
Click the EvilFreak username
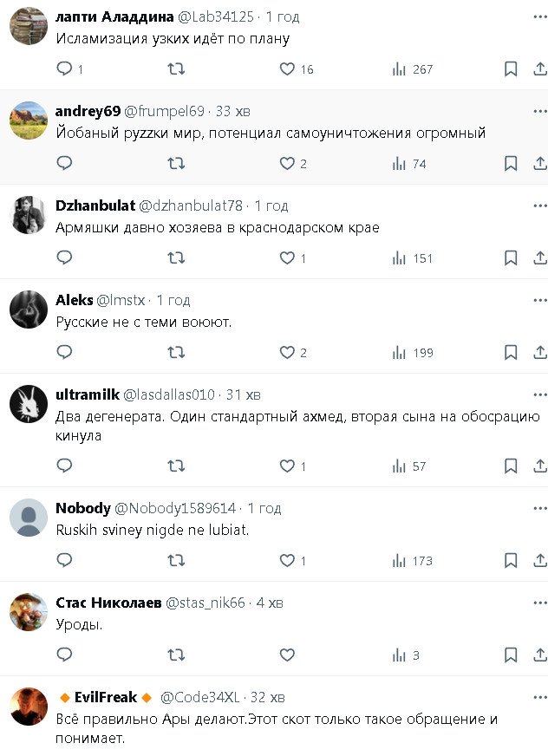tap(106, 697)
